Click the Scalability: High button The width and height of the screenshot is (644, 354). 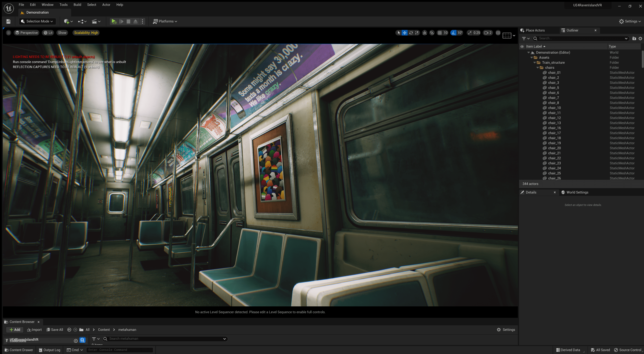coord(86,33)
